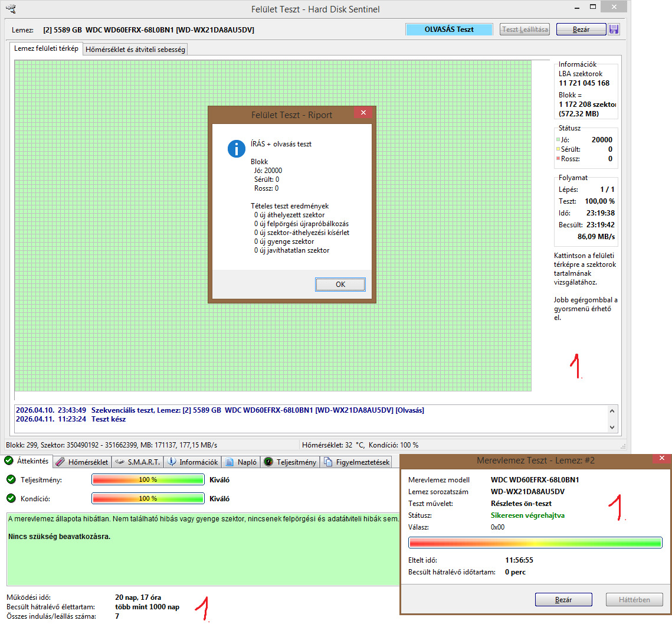Close the Felület Teszt - Riport dialog
The image size is (672, 627).
click(363, 112)
